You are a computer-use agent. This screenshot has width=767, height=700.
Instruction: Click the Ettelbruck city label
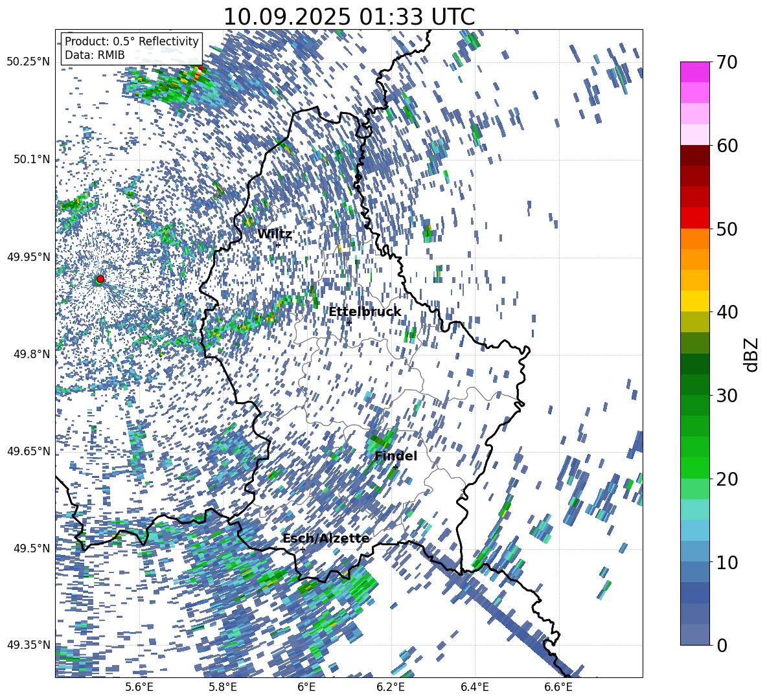click(x=365, y=312)
